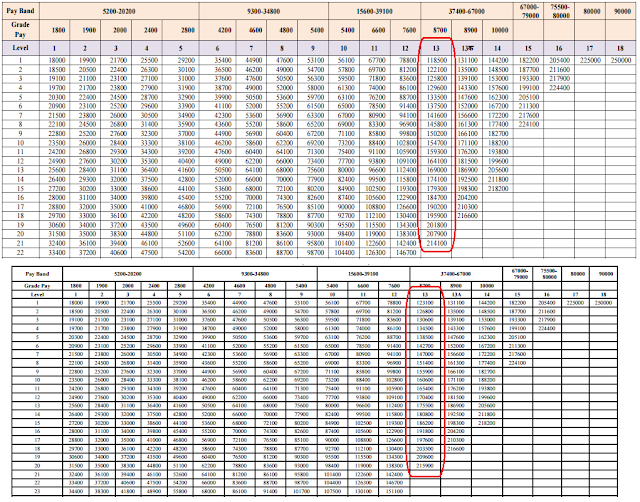Select the 170400 entry
The height and width of the screenshot is (502, 640).
[425, 397]
